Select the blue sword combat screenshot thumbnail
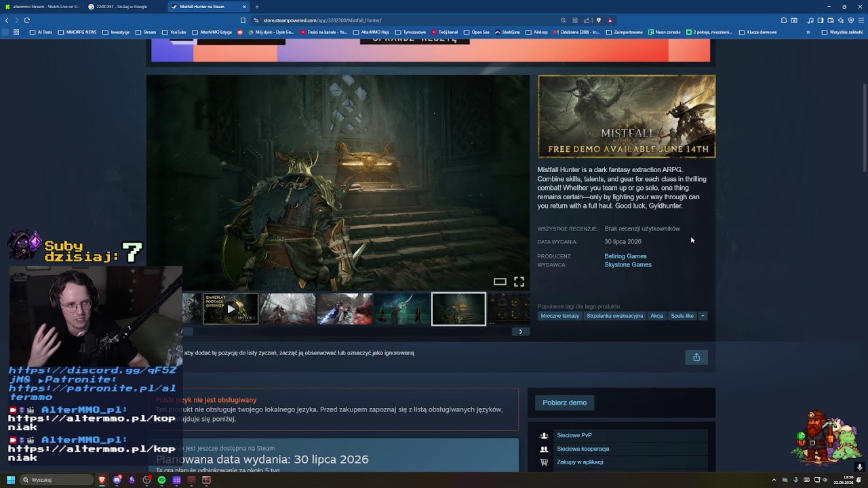This screenshot has height=488, width=868. pyautogui.click(x=344, y=309)
